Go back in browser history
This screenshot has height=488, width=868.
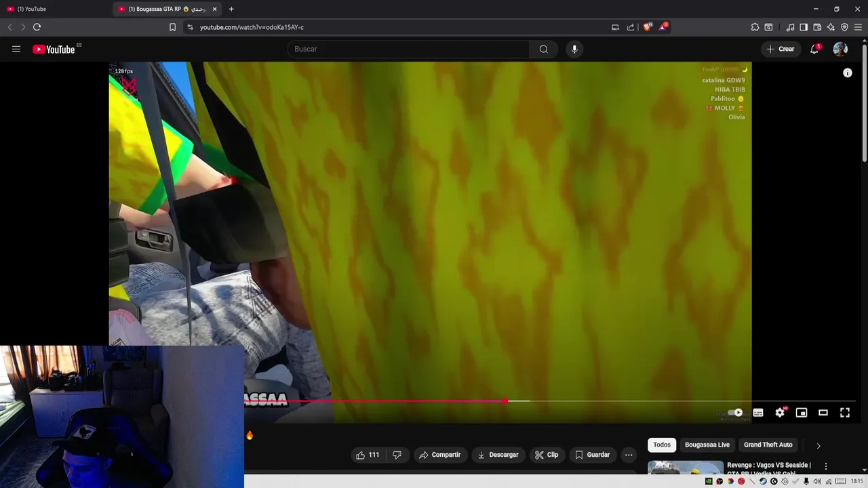pyautogui.click(x=9, y=27)
